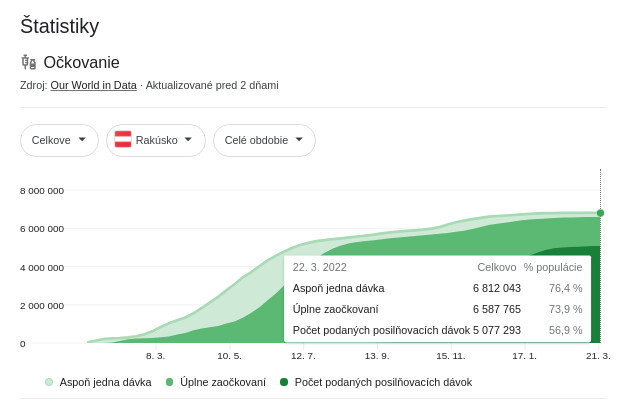
Task: Click the Aspoň jedna dávka legend dot
Action: point(49,382)
